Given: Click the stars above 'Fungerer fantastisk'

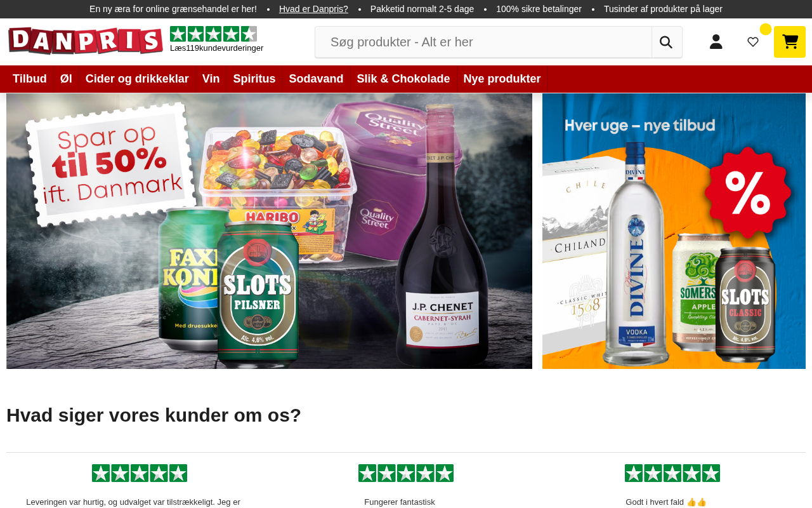Looking at the screenshot, I should [x=406, y=473].
